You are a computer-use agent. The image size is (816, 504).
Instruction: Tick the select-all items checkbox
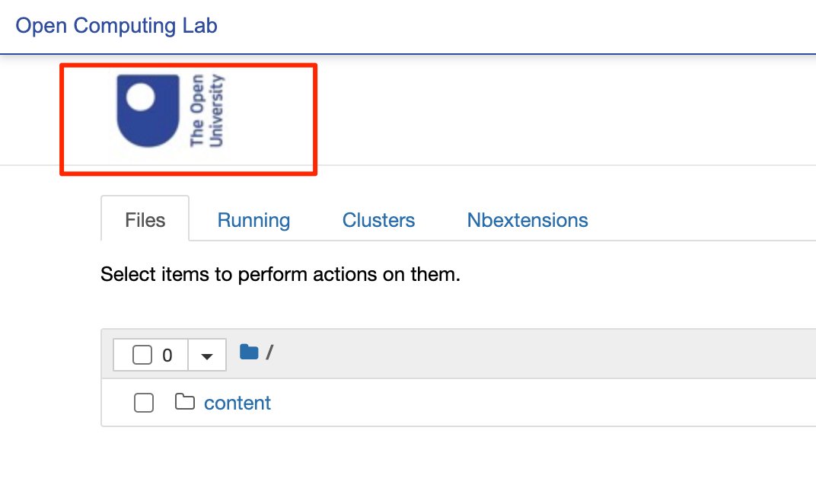142,355
